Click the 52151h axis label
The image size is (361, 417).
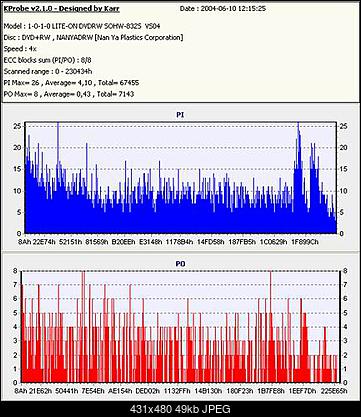coord(70,242)
